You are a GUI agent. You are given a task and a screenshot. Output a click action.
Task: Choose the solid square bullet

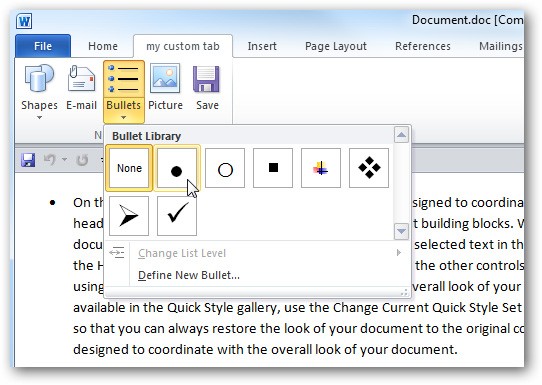pyautogui.click(x=273, y=168)
